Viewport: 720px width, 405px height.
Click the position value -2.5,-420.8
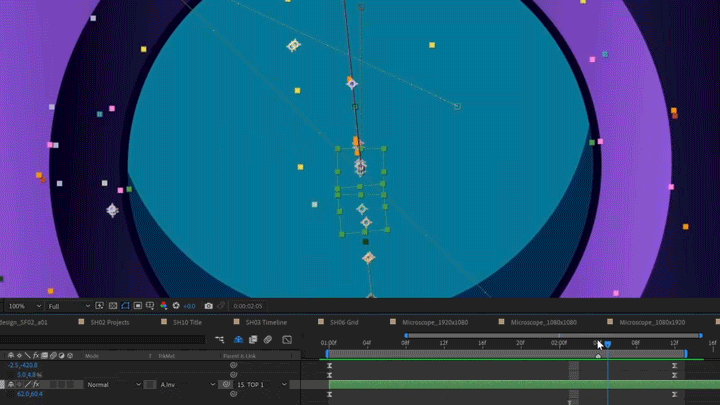click(23, 366)
